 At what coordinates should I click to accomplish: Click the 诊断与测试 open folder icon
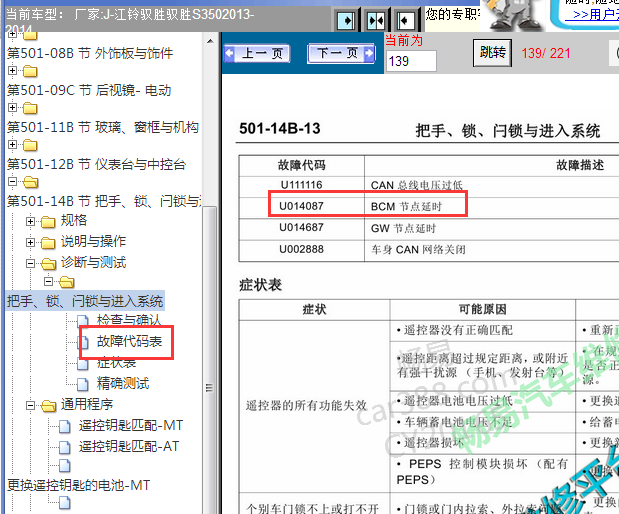48,264
